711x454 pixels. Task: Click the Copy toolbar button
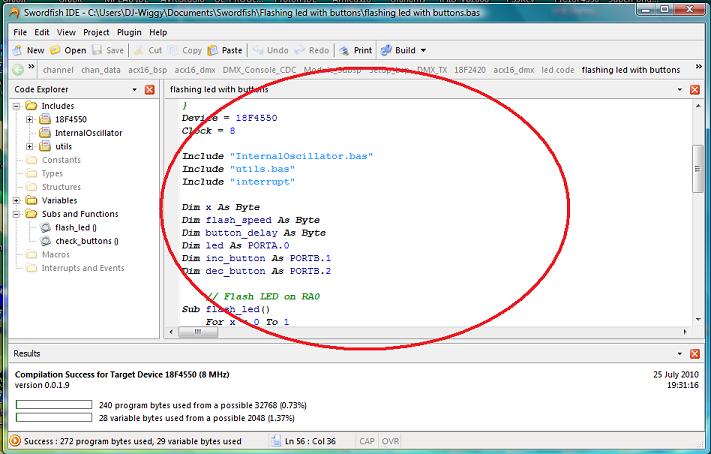(185, 50)
